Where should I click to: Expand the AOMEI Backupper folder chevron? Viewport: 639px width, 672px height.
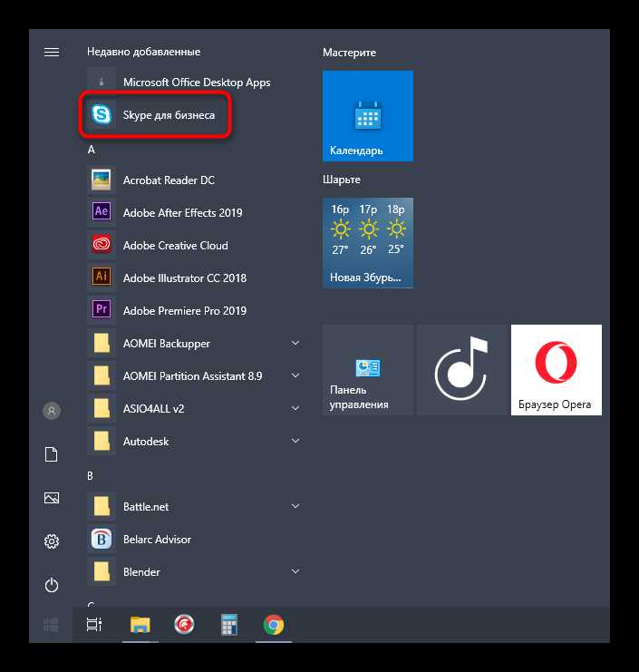pyautogui.click(x=295, y=344)
